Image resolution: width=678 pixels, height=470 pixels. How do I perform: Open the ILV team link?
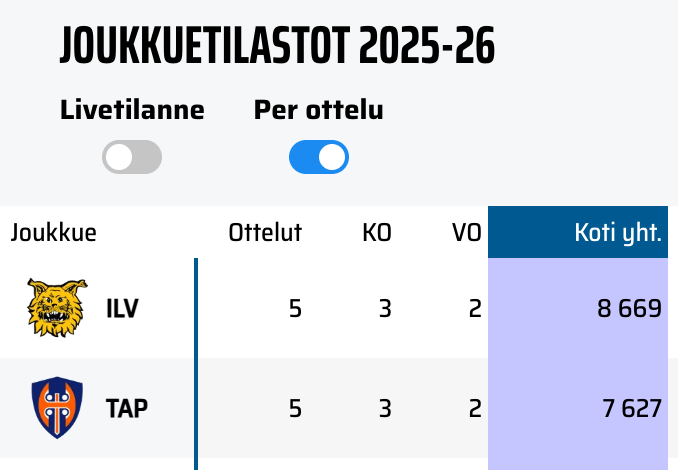click(122, 309)
